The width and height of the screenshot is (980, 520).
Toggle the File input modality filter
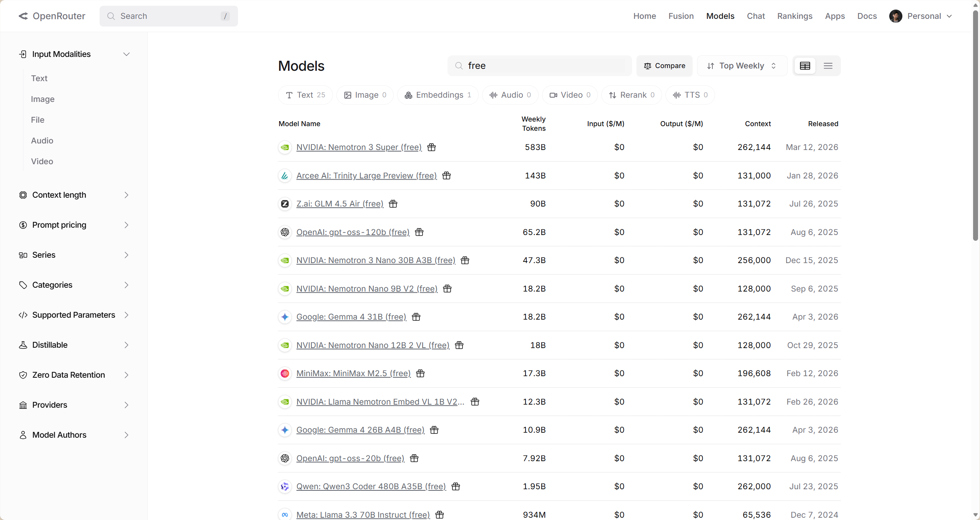(x=38, y=120)
